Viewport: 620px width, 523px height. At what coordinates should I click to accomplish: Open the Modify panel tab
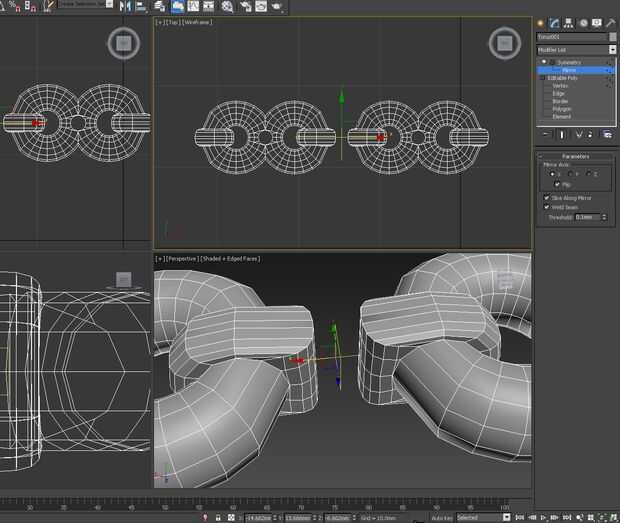tap(554, 21)
